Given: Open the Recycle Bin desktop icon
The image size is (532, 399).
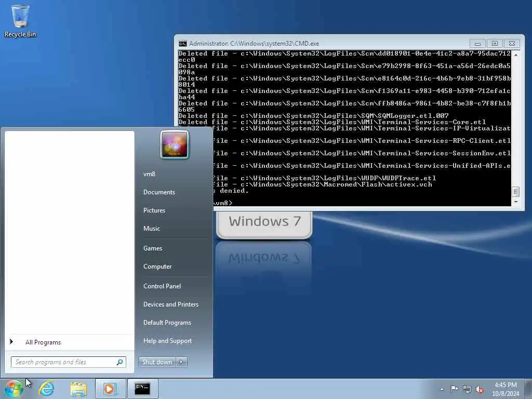Looking at the screenshot, I should 20,20.
